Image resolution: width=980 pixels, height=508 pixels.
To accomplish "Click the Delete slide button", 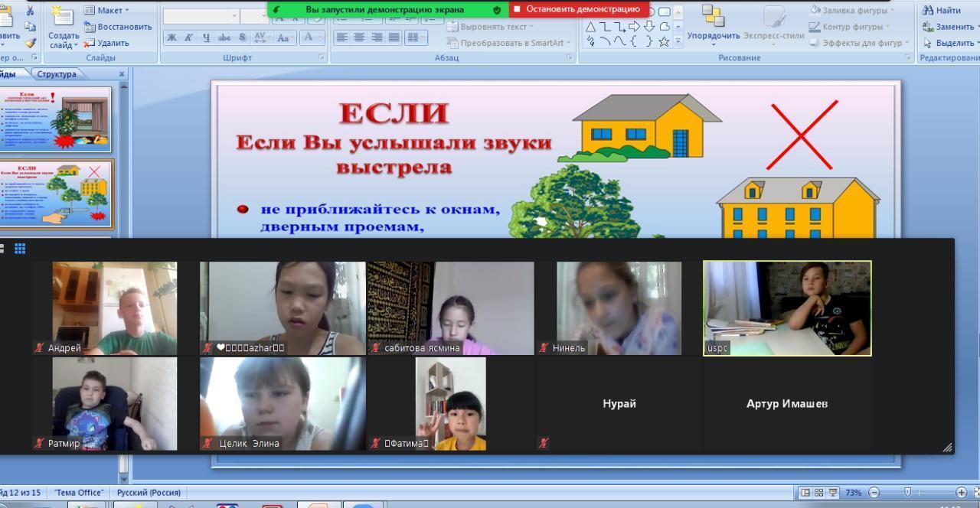I will [x=106, y=43].
